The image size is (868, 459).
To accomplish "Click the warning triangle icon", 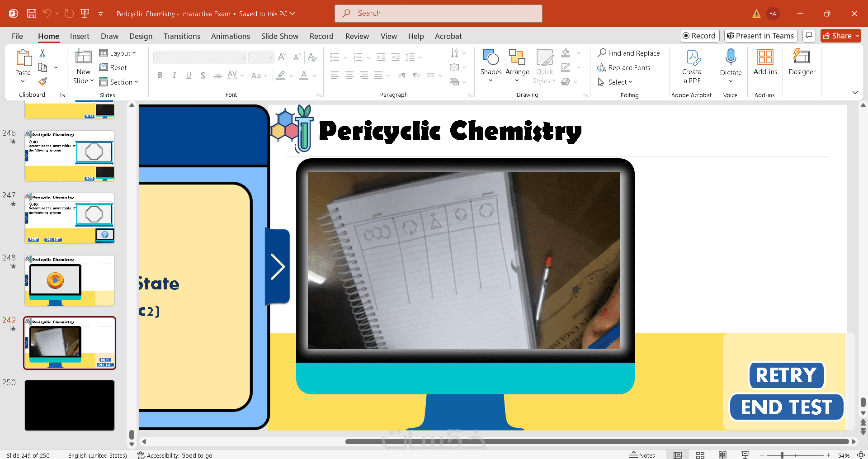I will [x=756, y=14].
